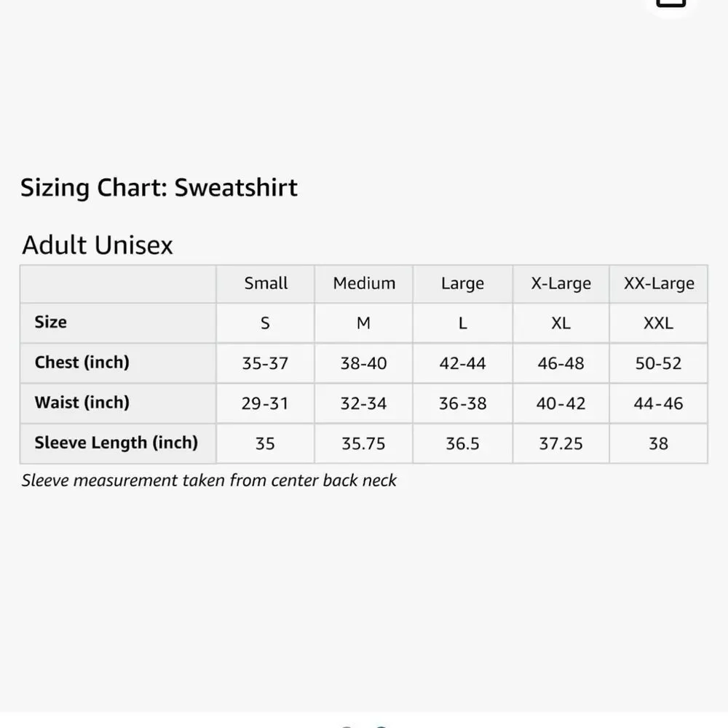Screen dimensions: 728x728
Task: Tap the Medium chest value 38-40
Action: tap(364, 363)
